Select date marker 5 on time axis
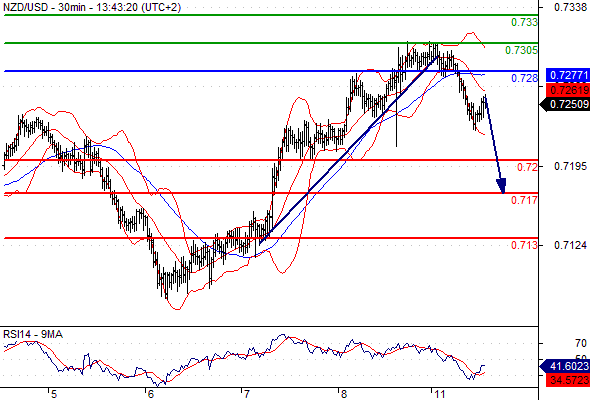This screenshot has width=590, height=400. (53, 394)
